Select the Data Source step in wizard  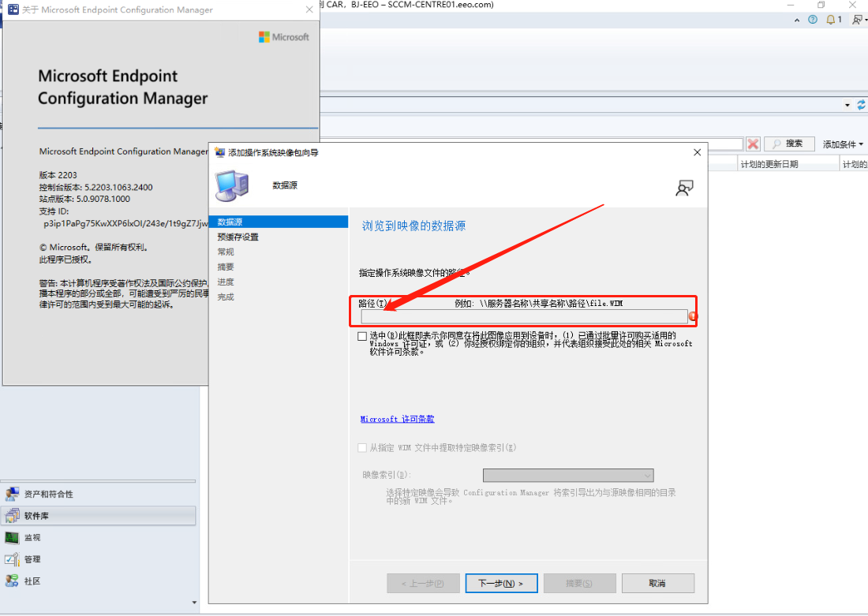tap(279, 222)
